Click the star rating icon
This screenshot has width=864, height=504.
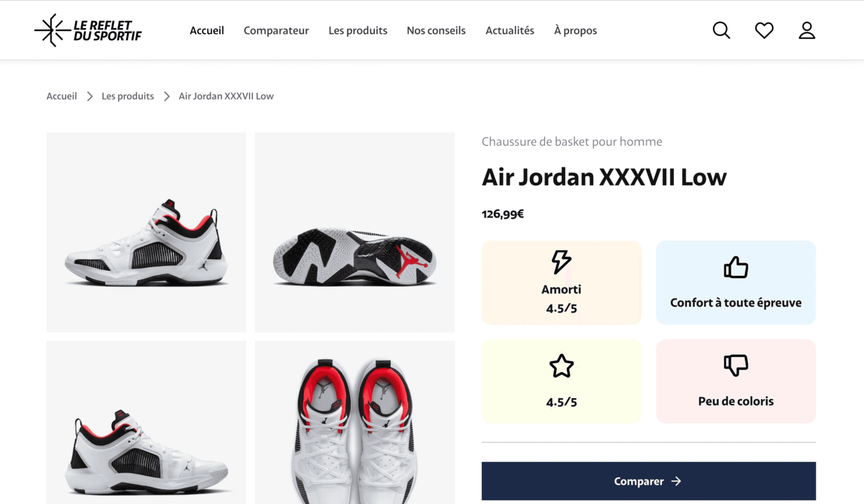[561, 366]
